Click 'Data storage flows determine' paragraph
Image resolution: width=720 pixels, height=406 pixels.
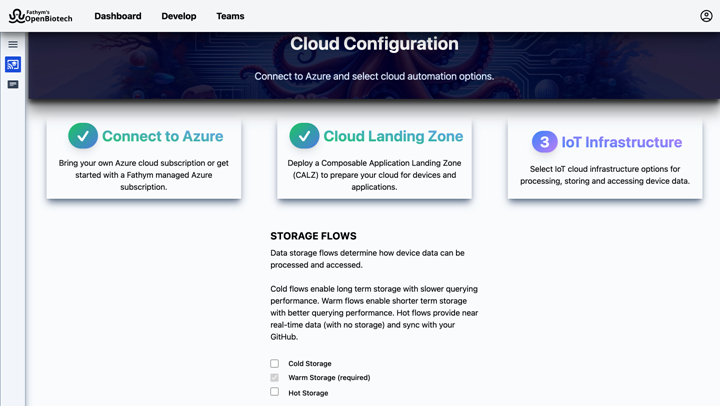tap(367, 259)
